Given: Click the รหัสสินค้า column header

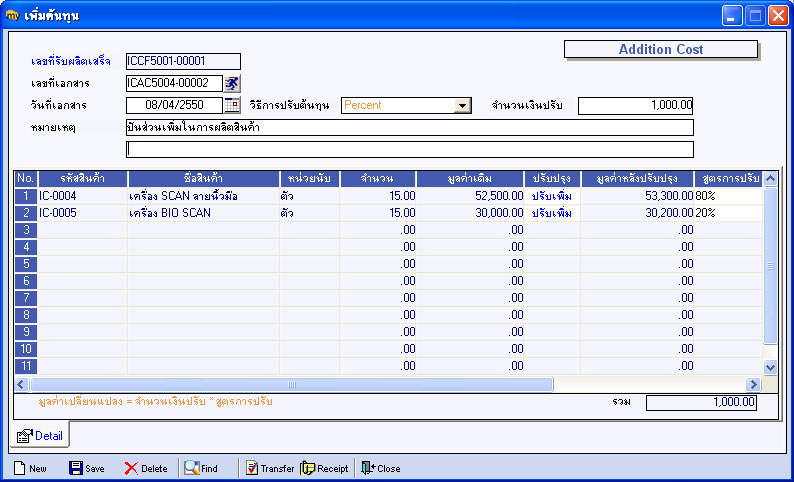Looking at the screenshot, I should coord(83,179).
